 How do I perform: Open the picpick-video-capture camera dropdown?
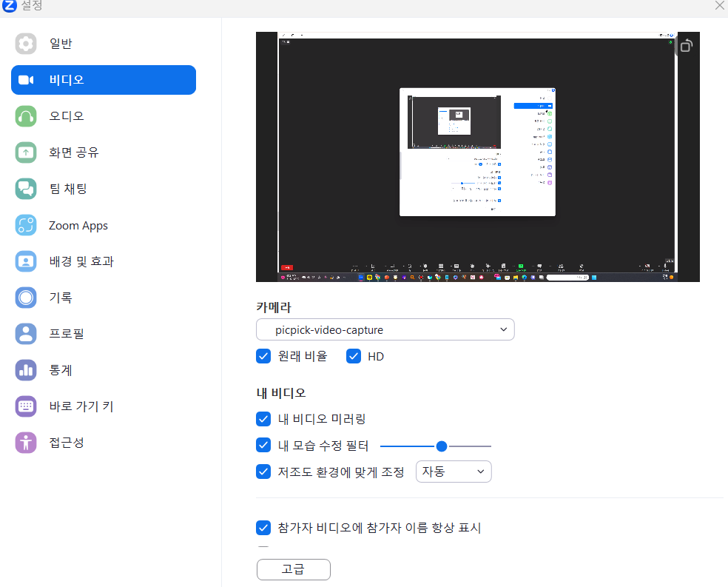point(385,330)
